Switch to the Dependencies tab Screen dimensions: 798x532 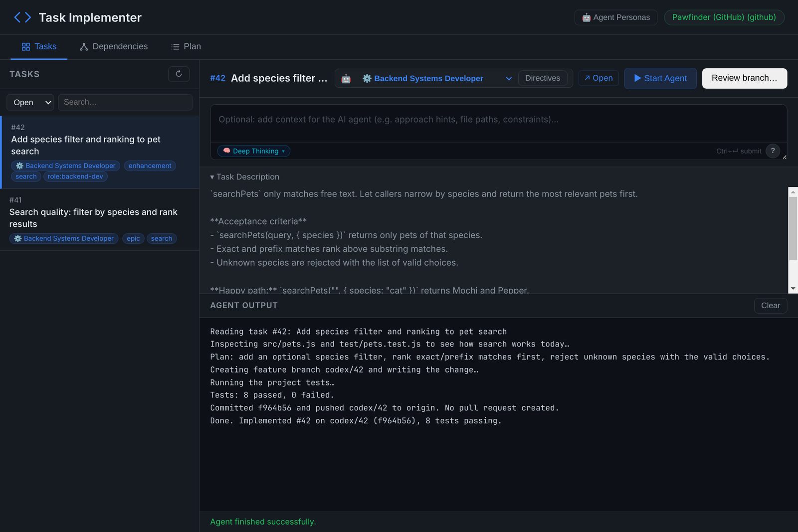pyautogui.click(x=114, y=46)
